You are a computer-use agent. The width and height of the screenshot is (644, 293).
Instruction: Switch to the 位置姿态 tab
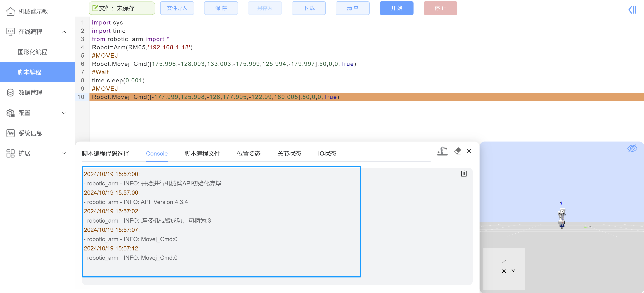pyautogui.click(x=249, y=154)
